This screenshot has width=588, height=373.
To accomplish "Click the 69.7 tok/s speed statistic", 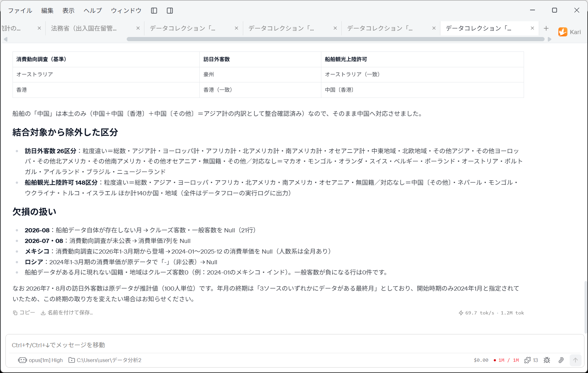I will [x=476, y=313].
